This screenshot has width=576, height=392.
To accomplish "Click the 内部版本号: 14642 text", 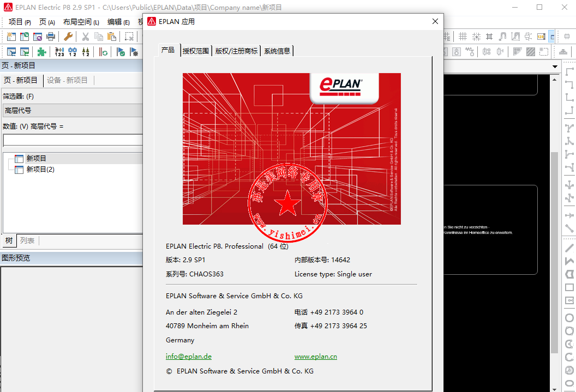I will tap(322, 260).
